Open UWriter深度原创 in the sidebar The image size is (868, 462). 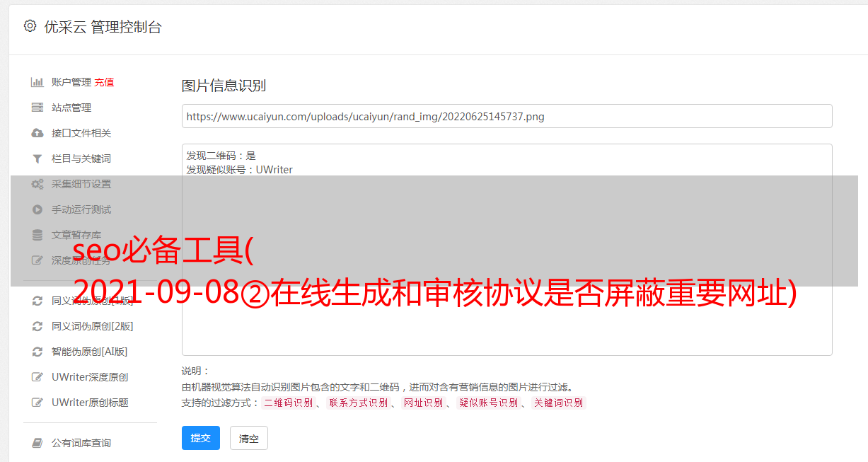[x=90, y=377]
